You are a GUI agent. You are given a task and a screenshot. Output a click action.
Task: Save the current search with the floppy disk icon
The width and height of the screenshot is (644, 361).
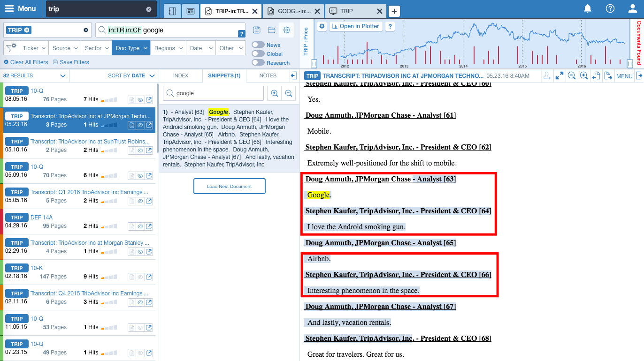pyautogui.click(x=256, y=30)
